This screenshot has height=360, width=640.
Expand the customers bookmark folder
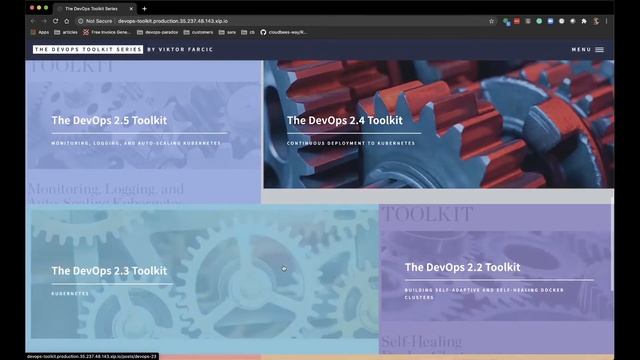pyautogui.click(x=198, y=32)
